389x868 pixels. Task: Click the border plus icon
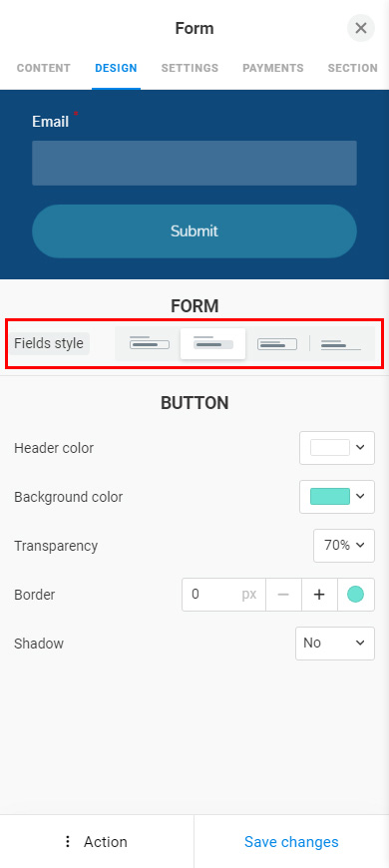point(319,595)
